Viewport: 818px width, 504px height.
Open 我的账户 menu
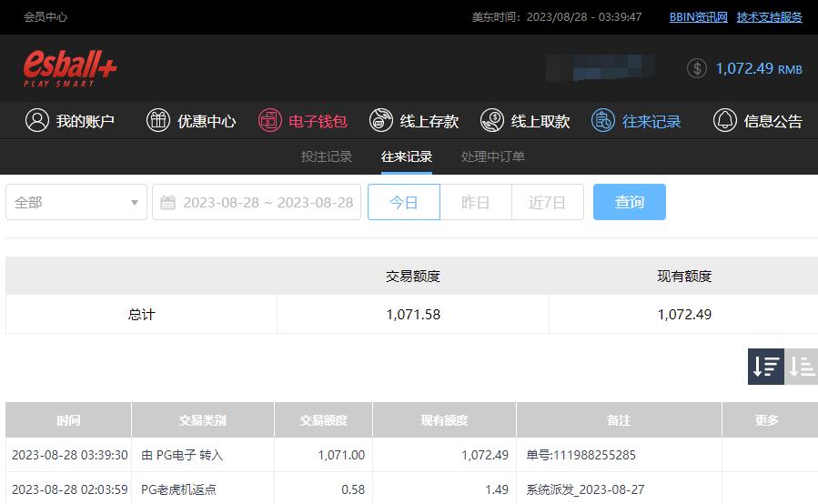(70, 121)
